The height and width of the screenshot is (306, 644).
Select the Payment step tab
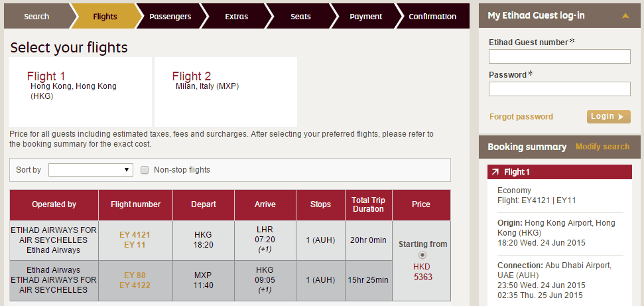[365, 17]
